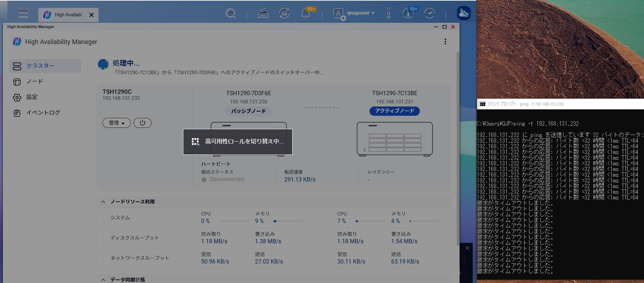
Task: Close the dark panel with the X
Action: pos(467,248)
